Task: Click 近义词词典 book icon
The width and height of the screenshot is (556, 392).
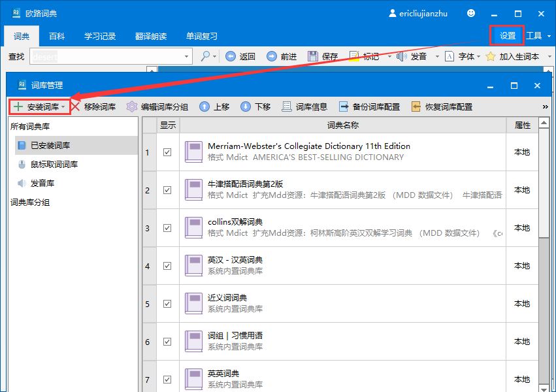Action: pyautogui.click(x=193, y=304)
